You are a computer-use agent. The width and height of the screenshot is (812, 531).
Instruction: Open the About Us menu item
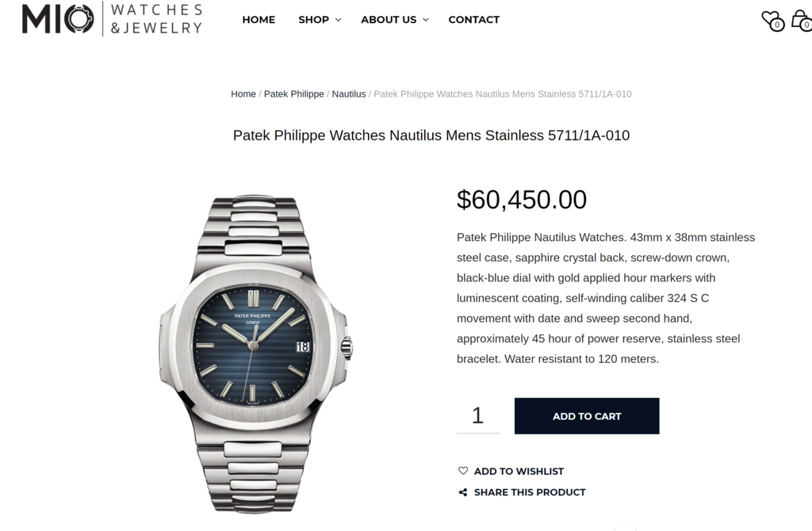point(389,20)
